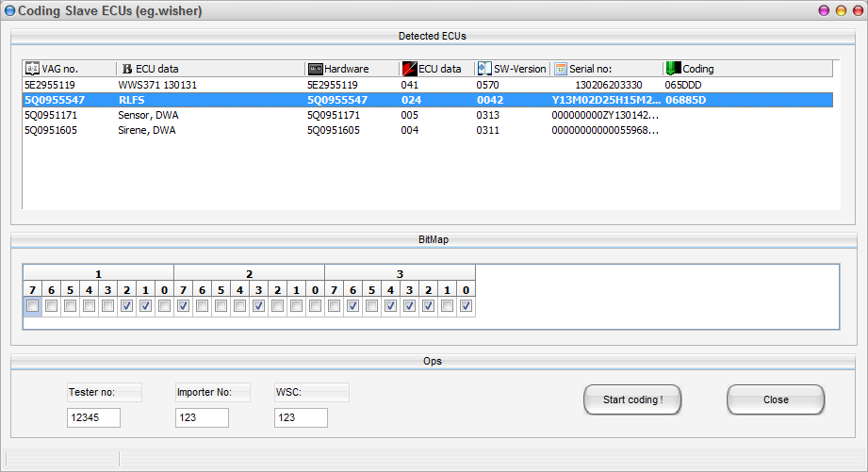The height and width of the screenshot is (472, 868).
Task: Click serial number 130206203330
Action: (x=609, y=85)
